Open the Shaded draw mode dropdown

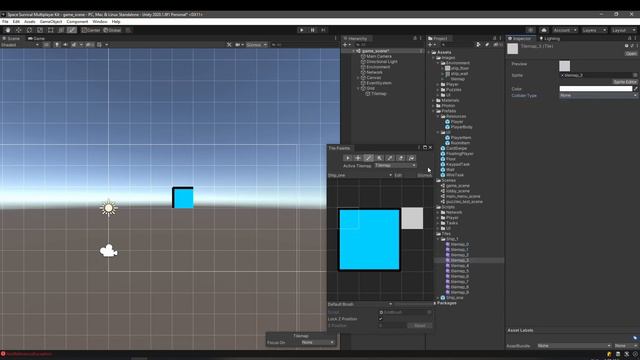[20, 45]
